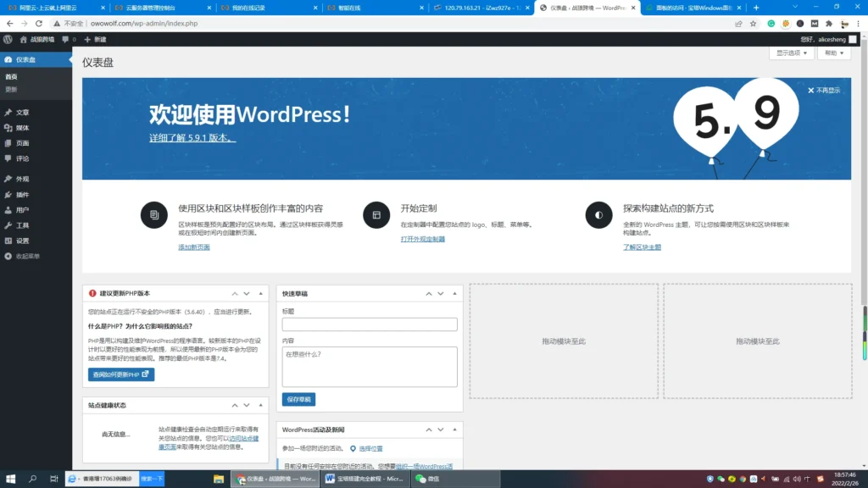Image resolution: width=868 pixels, height=488 pixels.
Task: Collapse the 建议更新PHP版本 widget
Action: (261, 294)
